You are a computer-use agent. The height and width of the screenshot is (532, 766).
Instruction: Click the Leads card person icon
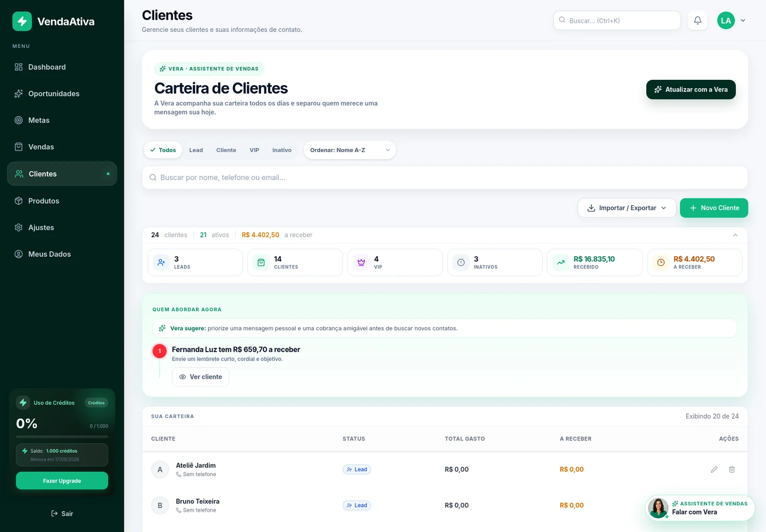161,262
